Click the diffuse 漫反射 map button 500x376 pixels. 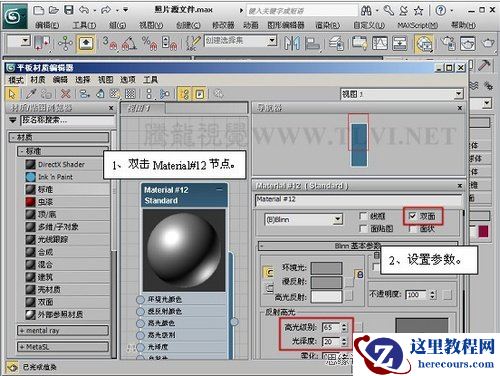click(349, 283)
